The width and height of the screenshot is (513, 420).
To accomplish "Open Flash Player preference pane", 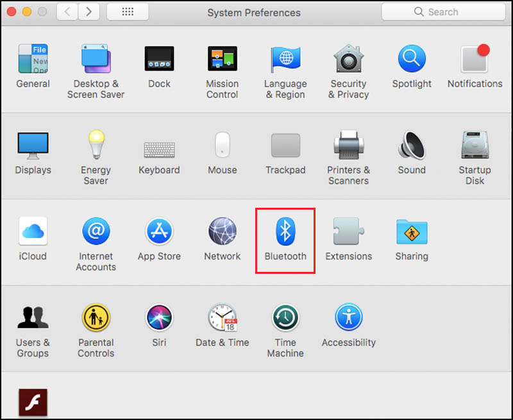I will click(x=33, y=403).
